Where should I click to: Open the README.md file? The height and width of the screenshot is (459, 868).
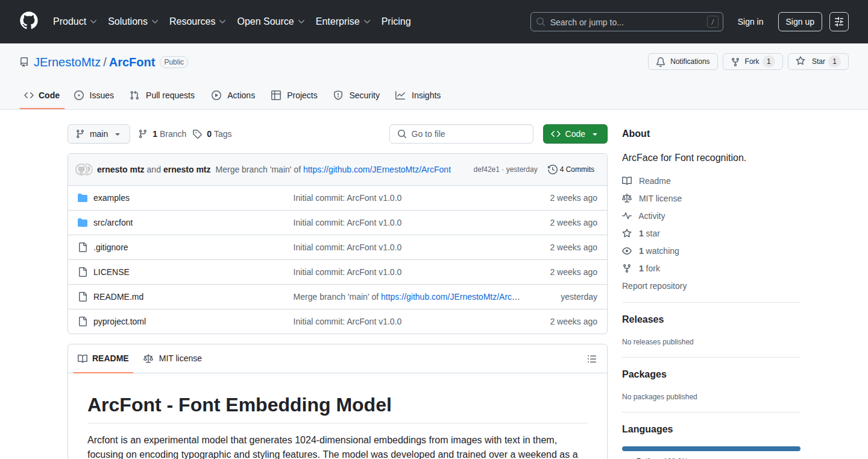click(119, 297)
